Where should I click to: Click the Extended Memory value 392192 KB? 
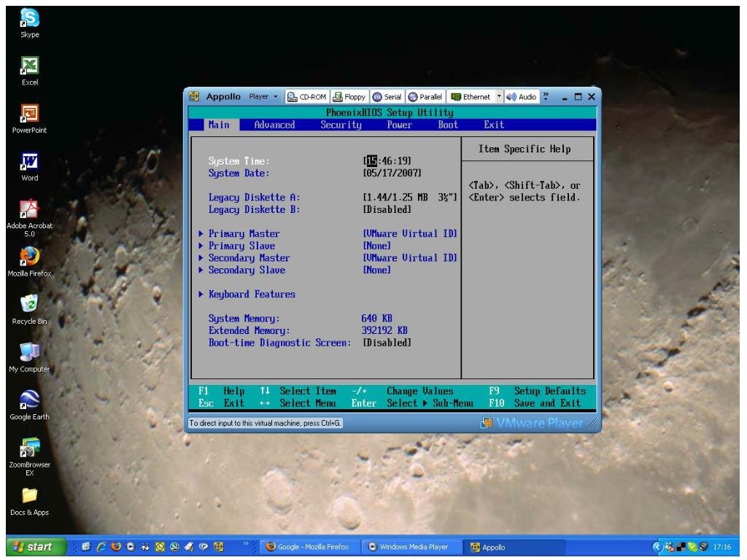[x=384, y=330]
